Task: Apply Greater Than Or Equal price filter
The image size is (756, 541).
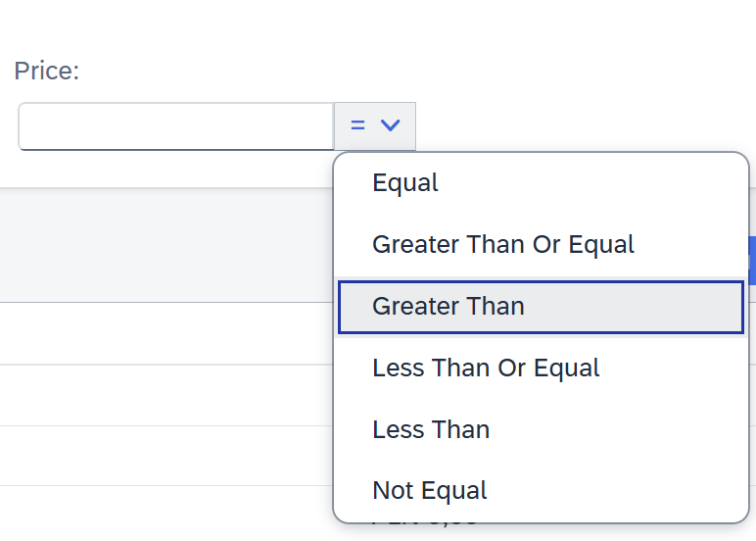Action: (x=503, y=244)
